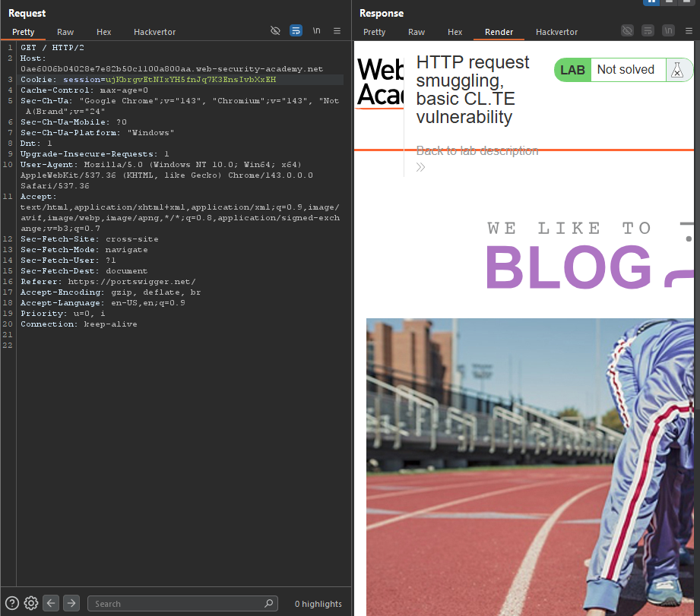The width and height of the screenshot is (700, 616).
Task: Open the search help question-mark icon
Action: (x=12, y=603)
